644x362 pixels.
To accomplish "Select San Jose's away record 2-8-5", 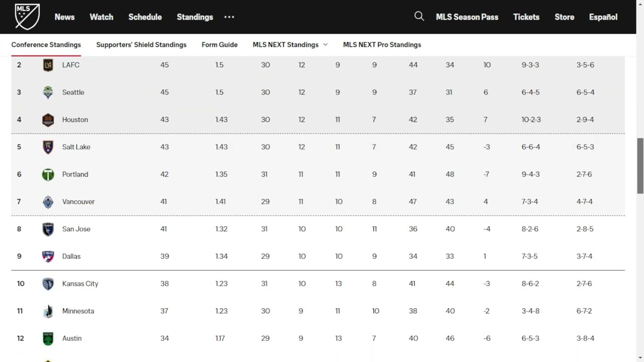I will pyautogui.click(x=585, y=229).
